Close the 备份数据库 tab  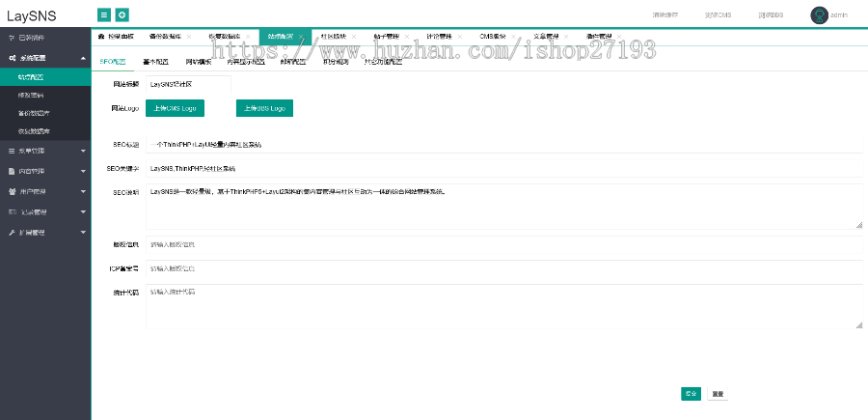189,37
